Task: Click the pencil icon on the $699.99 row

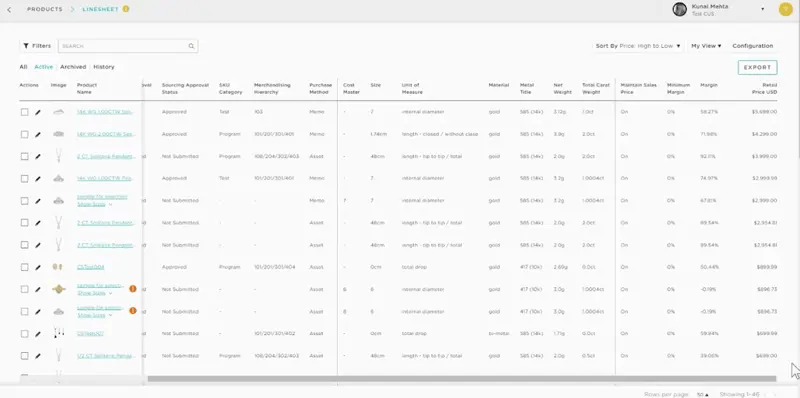Action: click(38, 334)
